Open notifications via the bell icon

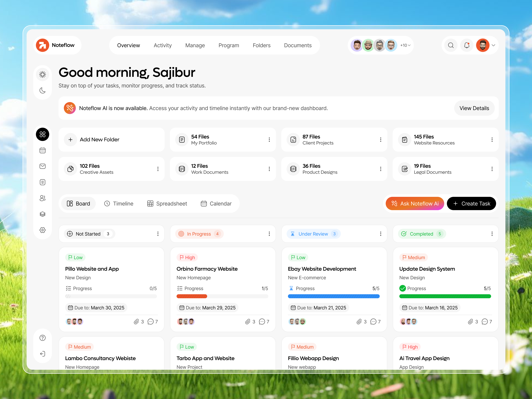point(467,45)
